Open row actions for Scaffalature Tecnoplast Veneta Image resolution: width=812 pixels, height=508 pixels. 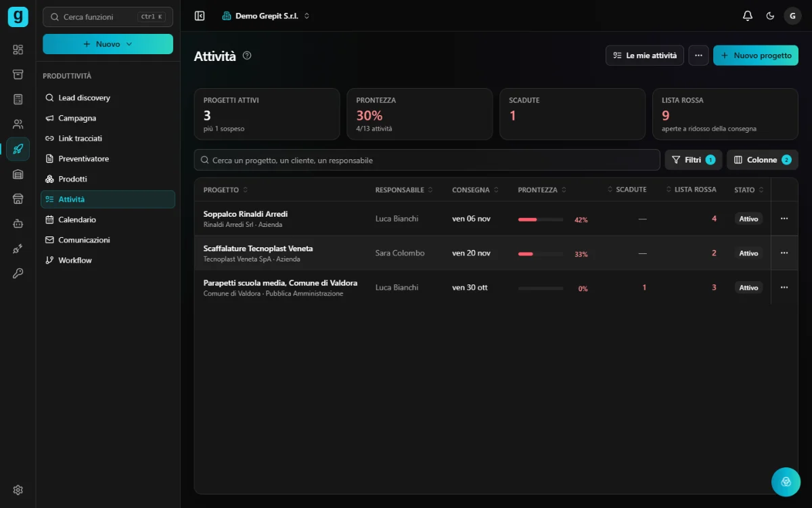click(784, 253)
